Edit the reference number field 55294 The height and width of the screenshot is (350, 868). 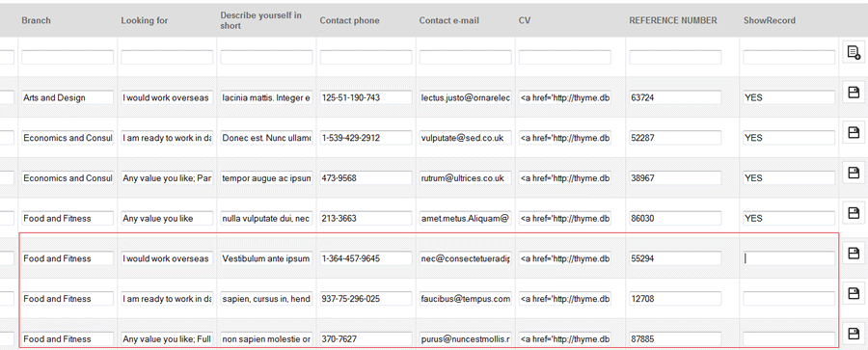(675, 258)
